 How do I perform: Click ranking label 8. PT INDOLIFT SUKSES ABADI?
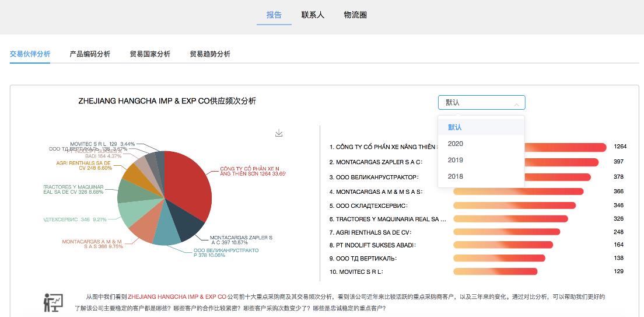pyautogui.click(x=373, y=245)
